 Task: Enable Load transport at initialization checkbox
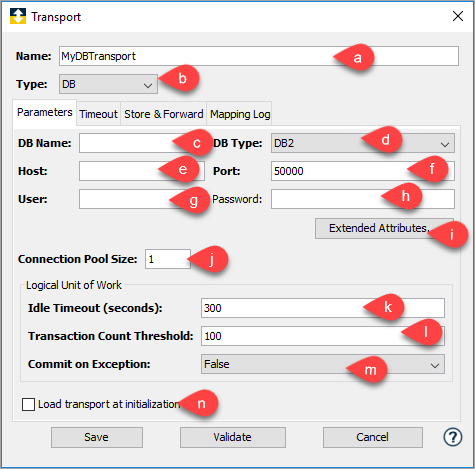coord(28,404)
